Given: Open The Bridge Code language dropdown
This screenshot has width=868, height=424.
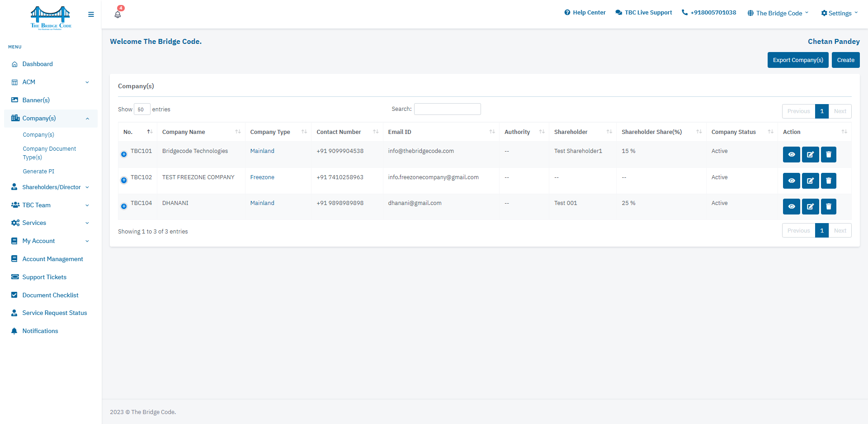Looking at the screenshot, I should pos(778,13).
